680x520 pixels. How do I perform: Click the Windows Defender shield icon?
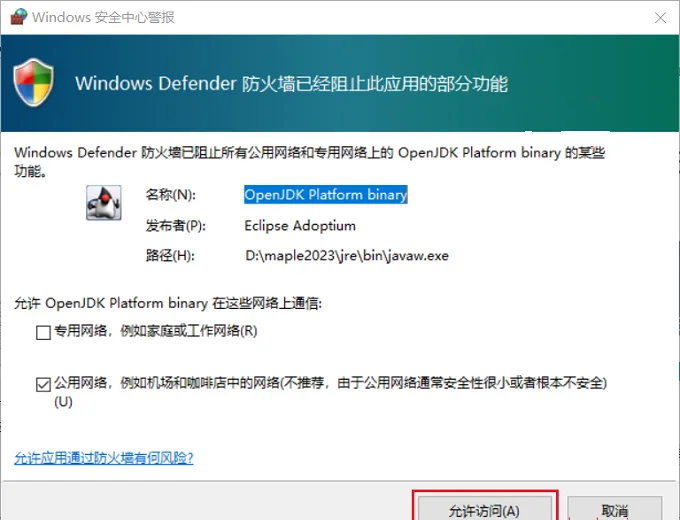(x=33, y=82)
